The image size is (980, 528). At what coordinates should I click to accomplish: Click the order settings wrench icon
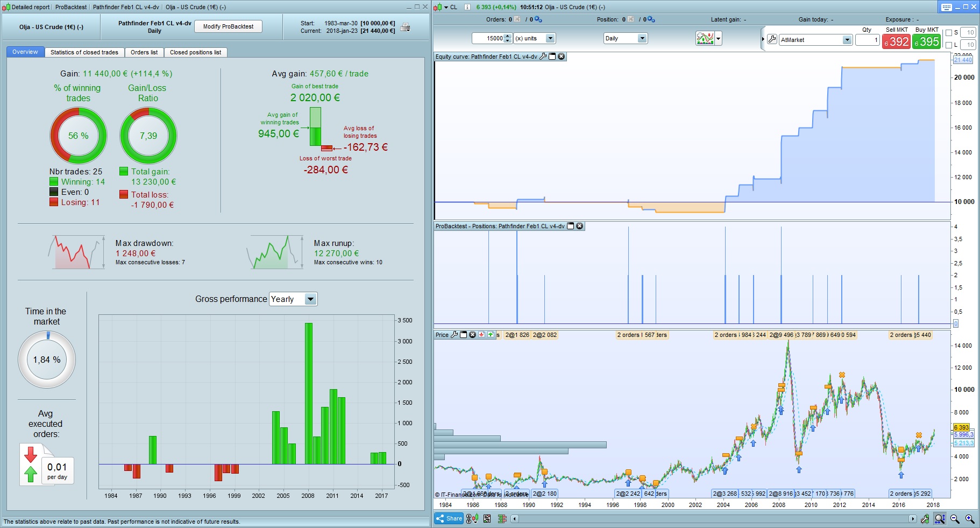coord(772,39)
